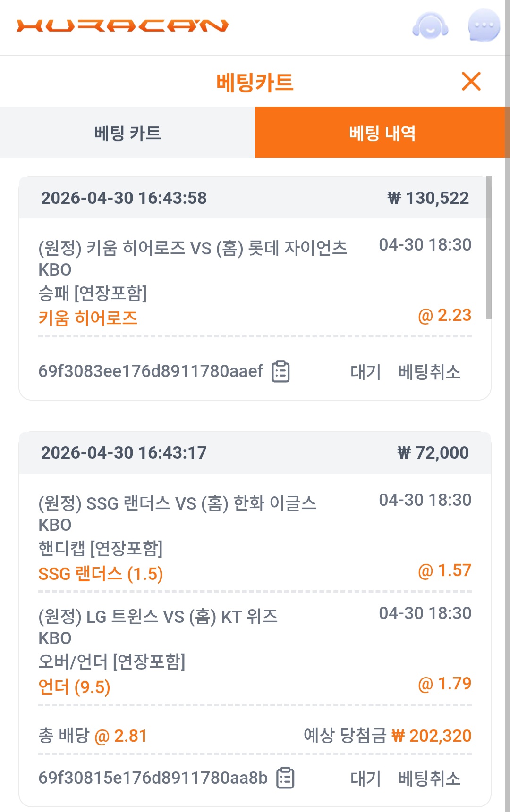Screen dimensions: 510x812
Task: Open the chat bubble messages icon
Action: pos(484,25)
